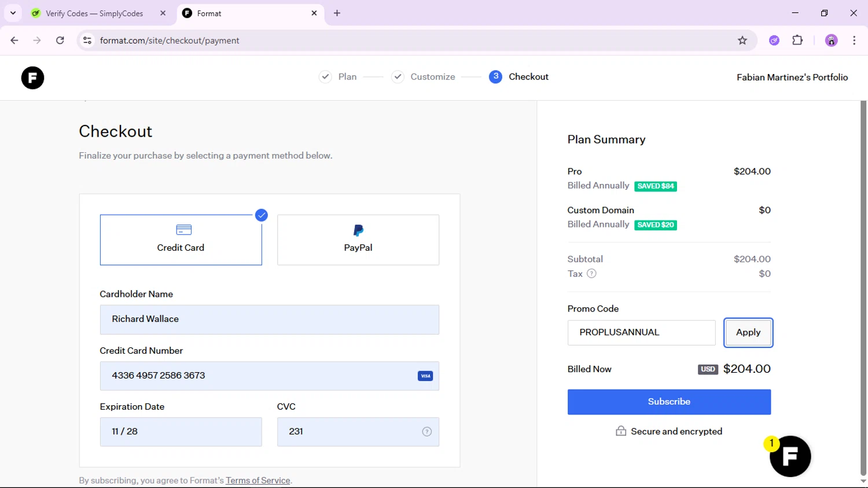
Task: Click the USD currency badge
Action: point(708,369)
